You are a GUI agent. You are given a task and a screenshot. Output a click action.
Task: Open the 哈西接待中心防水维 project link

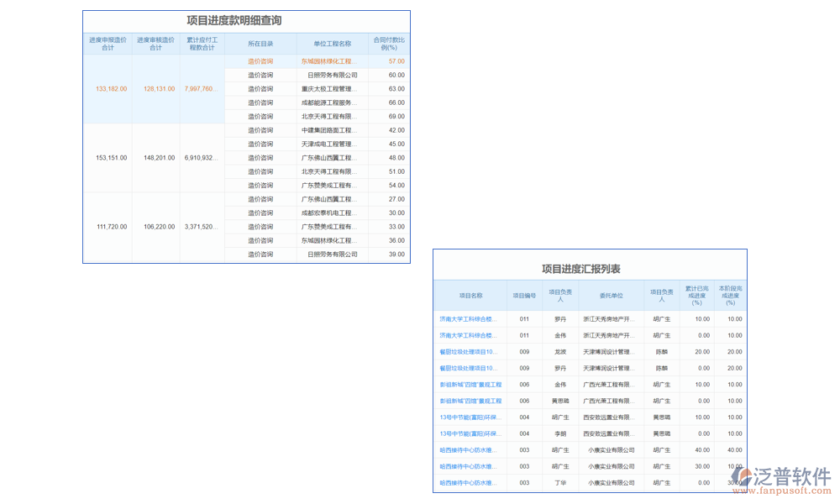coord(470,450)
